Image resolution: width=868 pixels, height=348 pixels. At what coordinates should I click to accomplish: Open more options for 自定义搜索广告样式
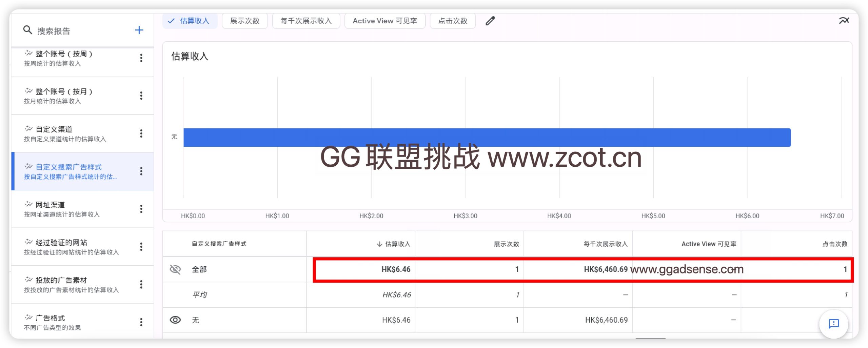141,171
